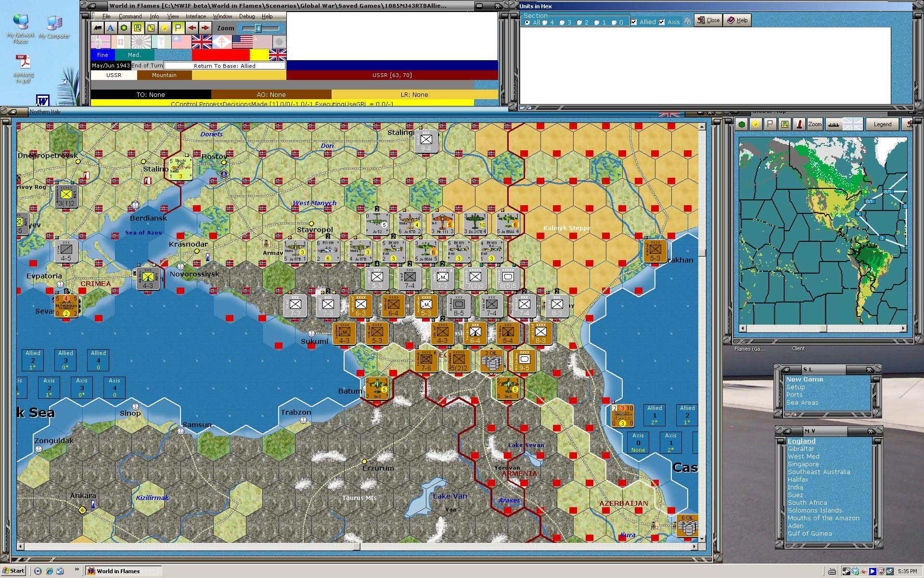
Task: Select the All section radio button
Action: pos(527,22)
